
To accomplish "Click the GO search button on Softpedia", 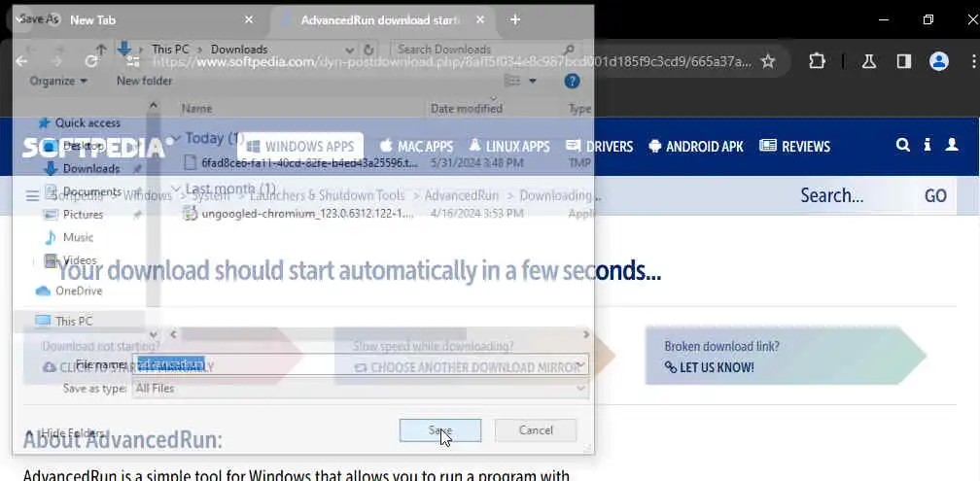I will point(935,195).
